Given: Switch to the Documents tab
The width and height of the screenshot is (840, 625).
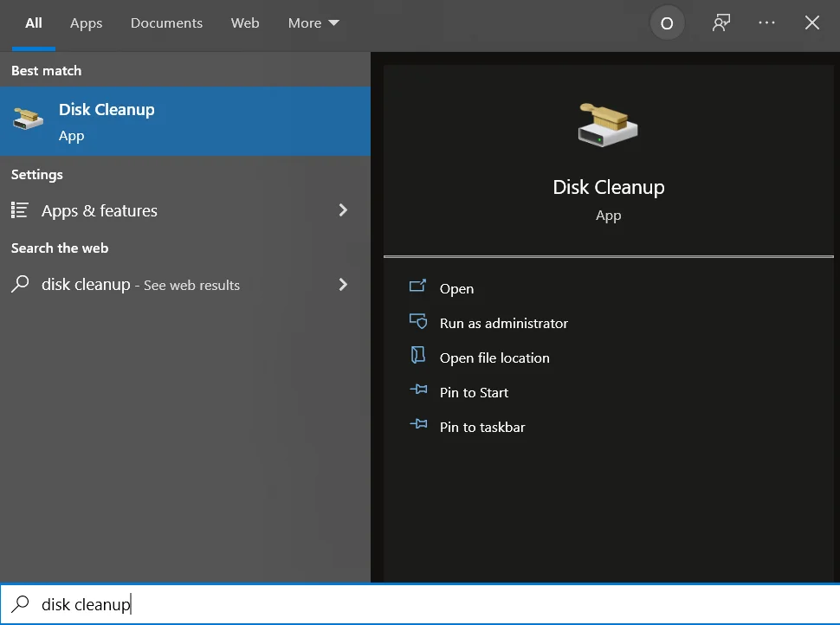Looking at the screenshot, I should 166,23.
